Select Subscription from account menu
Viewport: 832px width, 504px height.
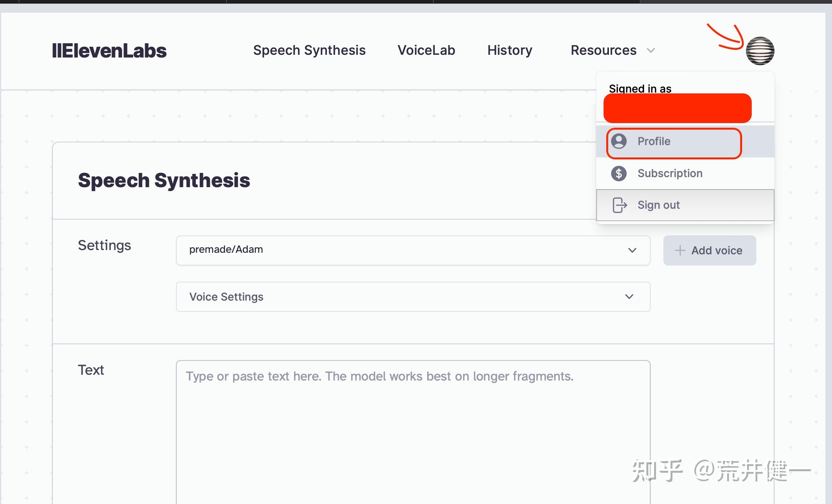(685, 173)
